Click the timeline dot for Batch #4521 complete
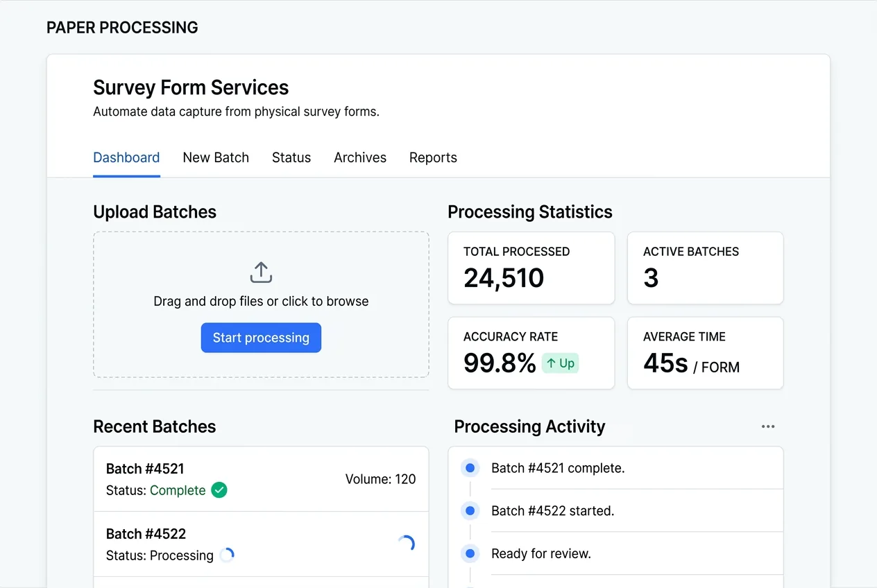The image size is (877, 588). [470, 468]
